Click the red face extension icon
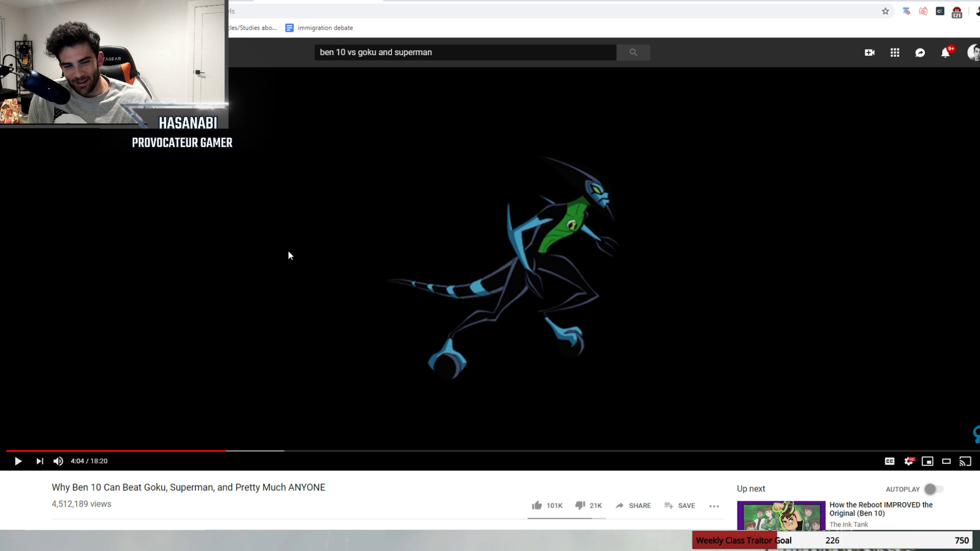Viewport: 980px width, 551px height. coord(923,11)
